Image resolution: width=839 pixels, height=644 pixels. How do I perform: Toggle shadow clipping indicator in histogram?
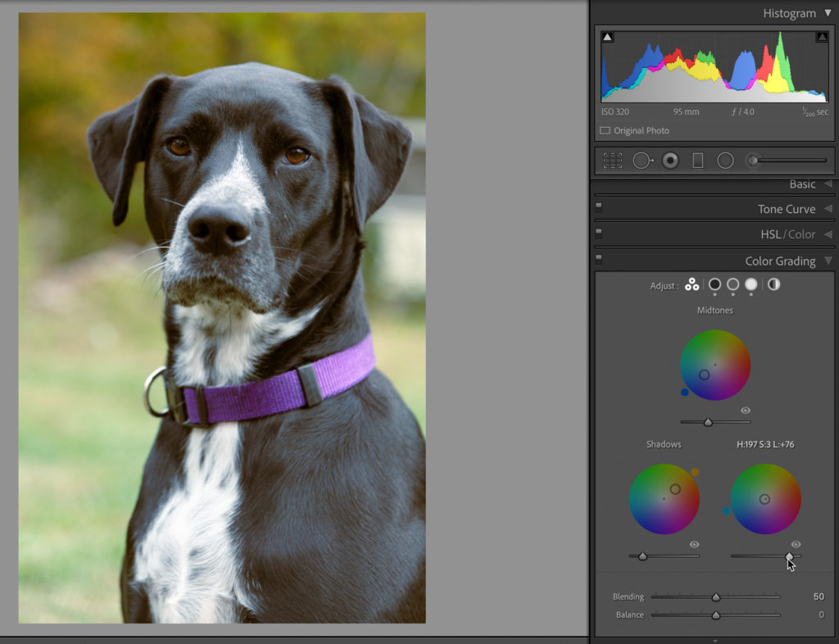[607, 37]
